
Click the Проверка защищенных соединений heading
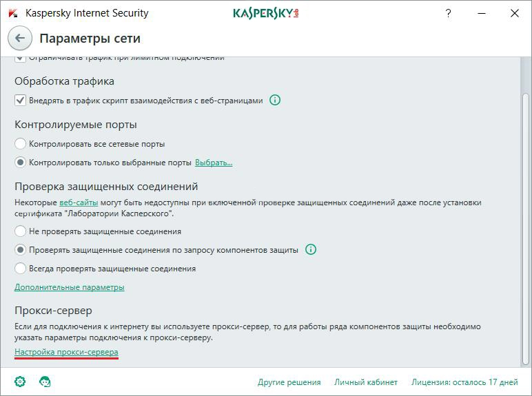point(106,187)
